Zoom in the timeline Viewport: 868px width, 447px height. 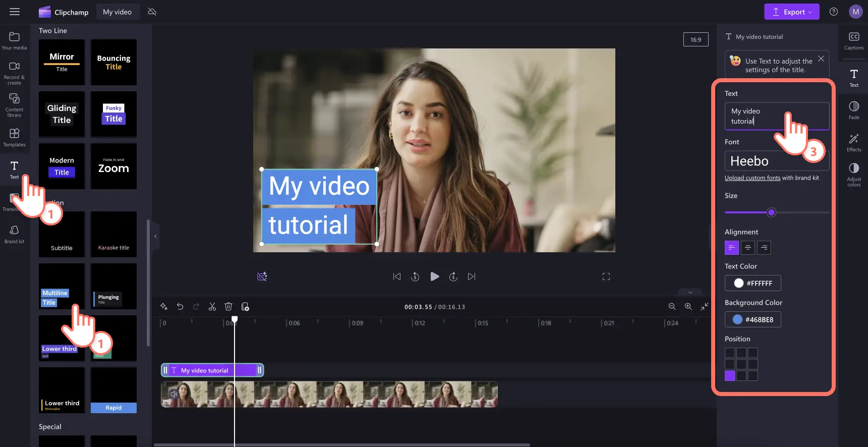[x=688, y=306]
